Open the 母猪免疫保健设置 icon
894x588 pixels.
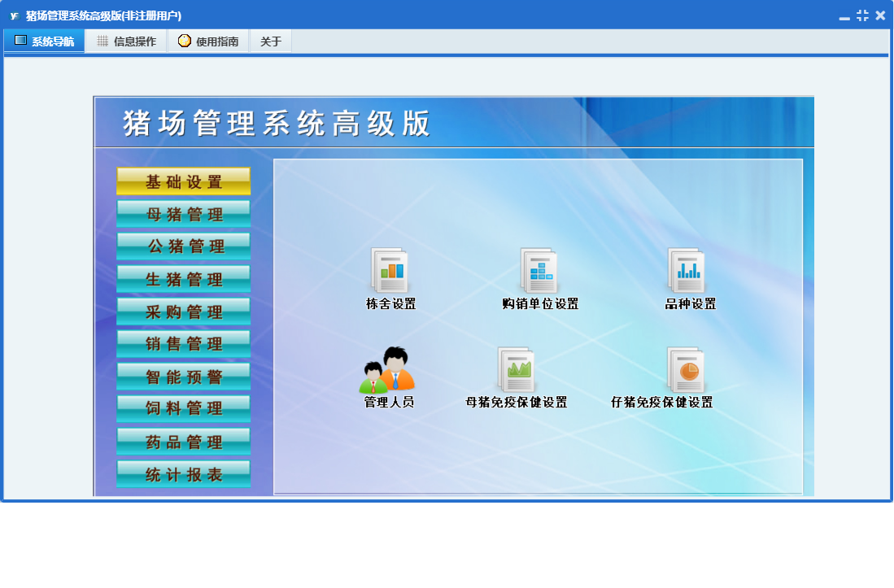516,370
